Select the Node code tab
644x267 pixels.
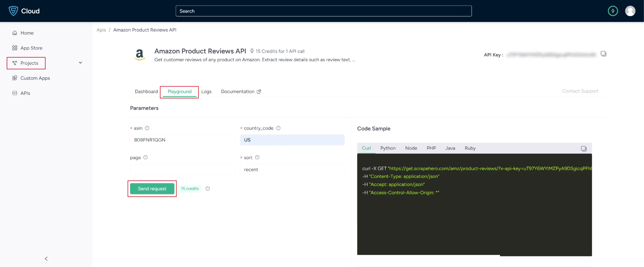[411, 148]
